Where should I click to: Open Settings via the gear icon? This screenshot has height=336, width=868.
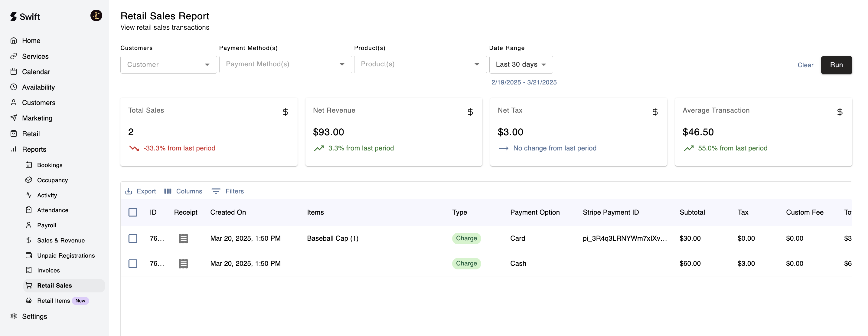[x=14, y=316]
